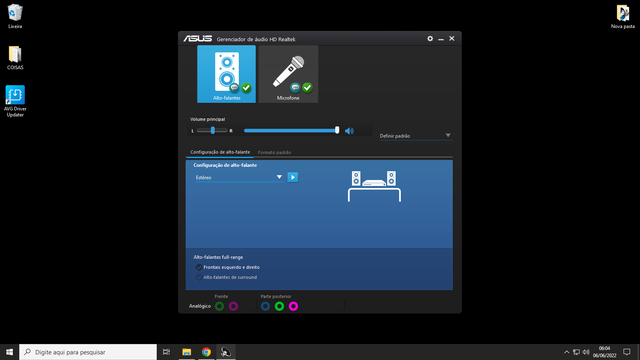The height and width of the screenshot is (360, 640).
Task: Open the Lixeira recycle bin
Action: coord(15,16)
